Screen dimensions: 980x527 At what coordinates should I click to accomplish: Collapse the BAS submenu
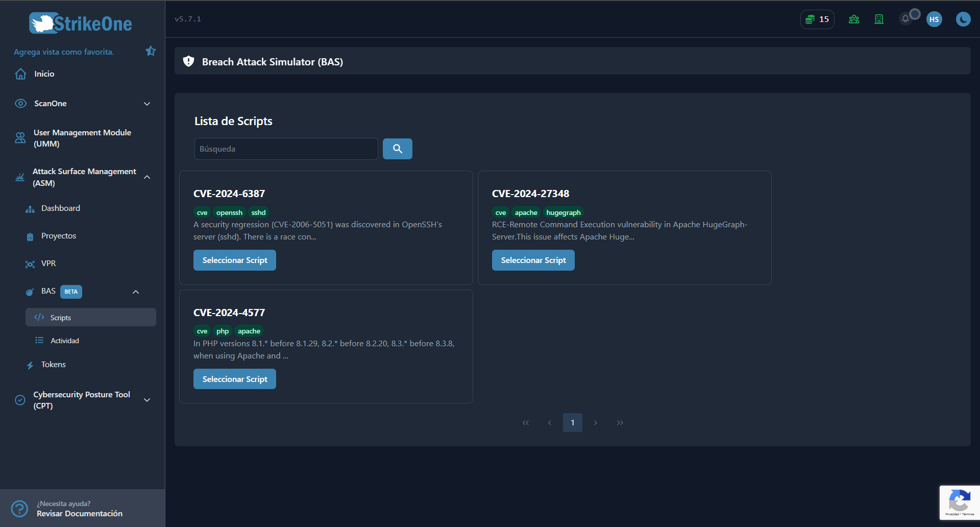pyautogui.click(x=136, y=292)
